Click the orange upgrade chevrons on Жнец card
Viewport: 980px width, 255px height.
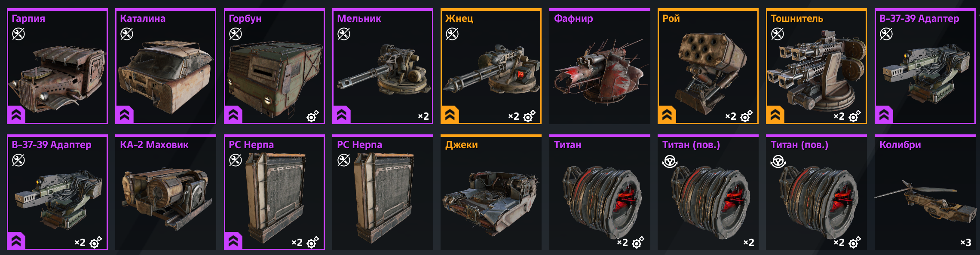click(450, 115)
